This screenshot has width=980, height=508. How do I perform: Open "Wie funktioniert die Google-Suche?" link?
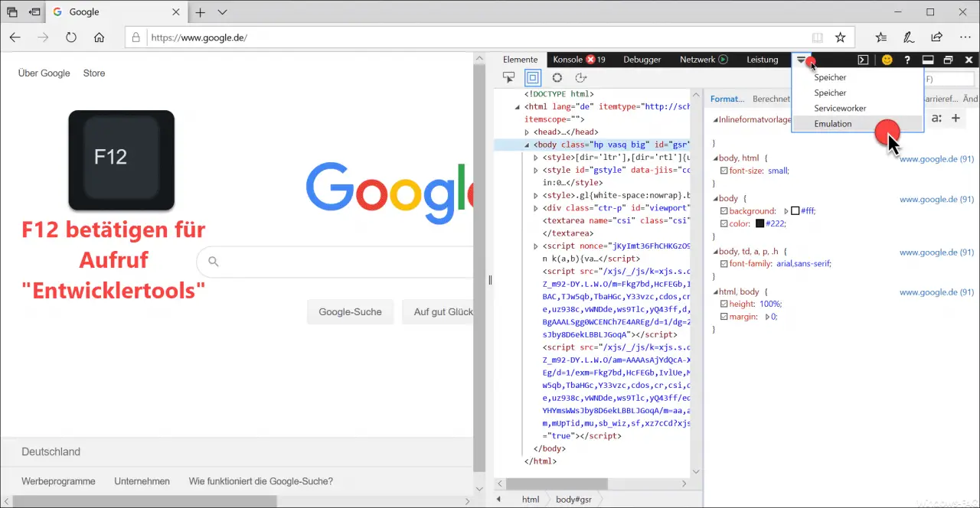pos(261,481)
